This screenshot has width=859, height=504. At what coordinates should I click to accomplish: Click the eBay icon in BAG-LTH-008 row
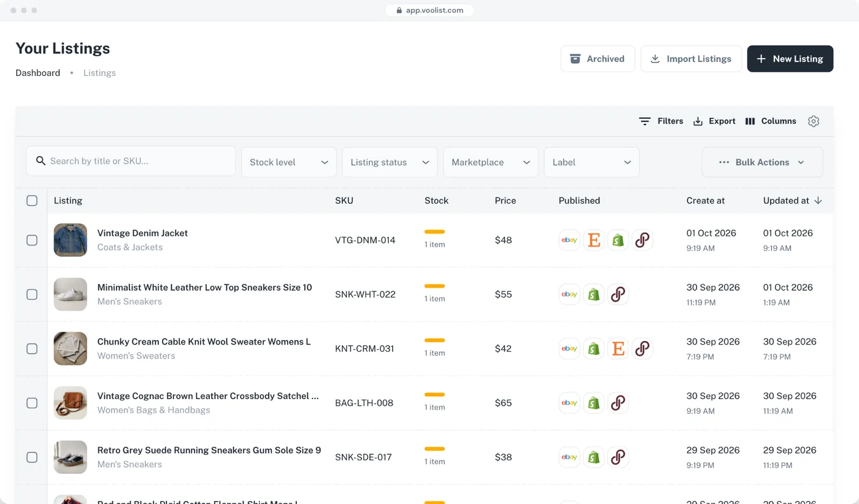coord(569,403)
